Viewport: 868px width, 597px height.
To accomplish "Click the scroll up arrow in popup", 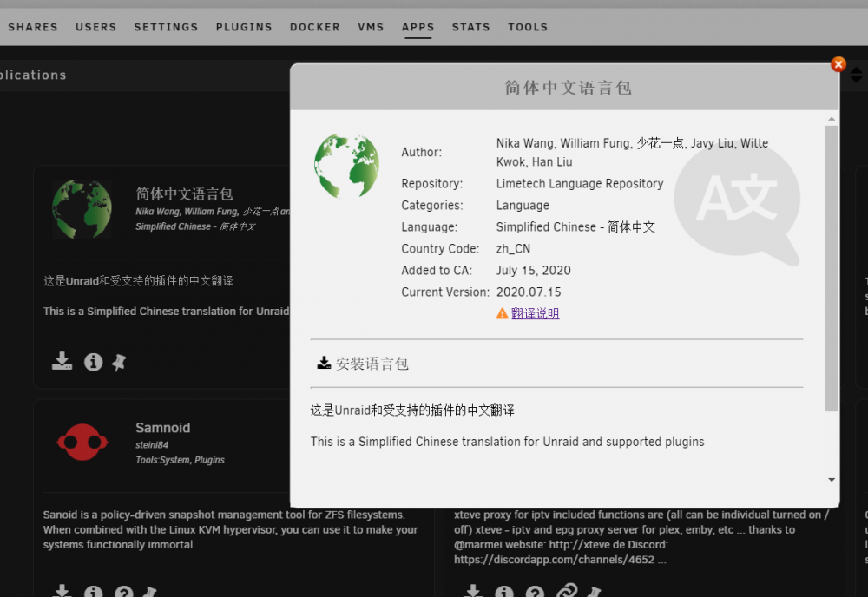I will (832, 119).
